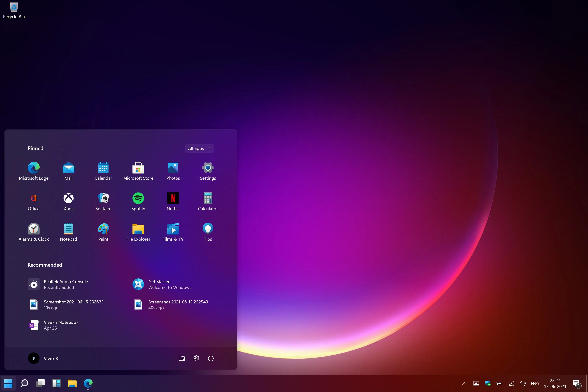This screenshot has height=392, width=588.
Task: Click the Windows Start button on taskbar
Action: (x=8, y=383)
